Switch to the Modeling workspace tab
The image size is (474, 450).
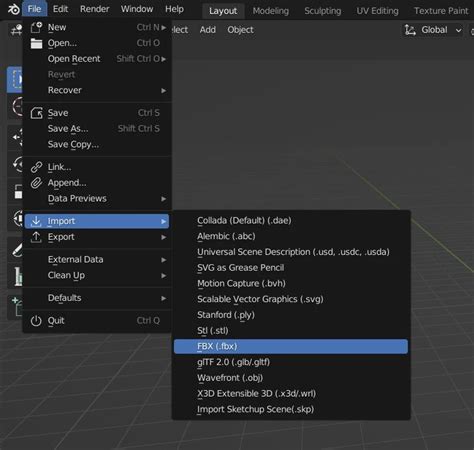[x=271, y=11]
